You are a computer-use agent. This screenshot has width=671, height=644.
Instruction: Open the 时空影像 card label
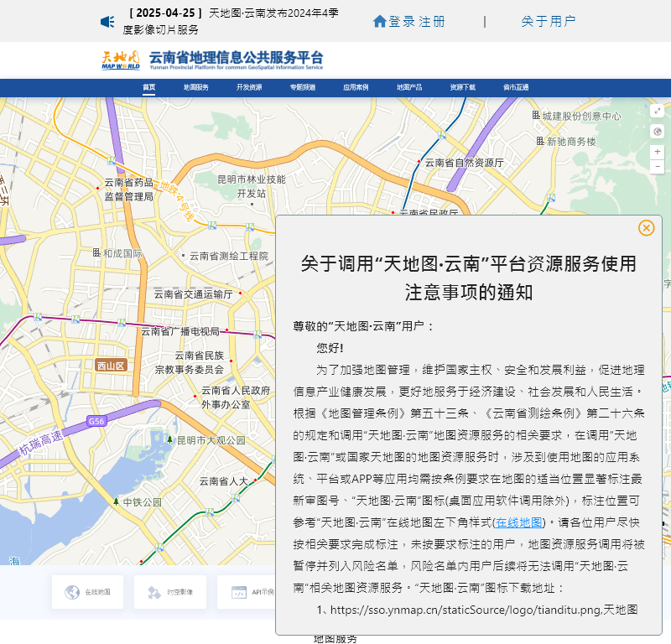(x=179, y=592)
